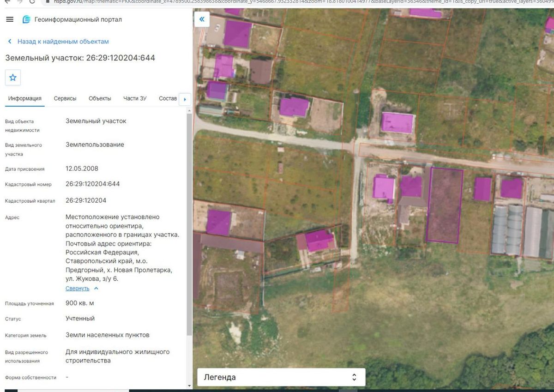Click the value Земли населенных пунктов
This screenshot has width=554, height=392.
click(107, 335)
